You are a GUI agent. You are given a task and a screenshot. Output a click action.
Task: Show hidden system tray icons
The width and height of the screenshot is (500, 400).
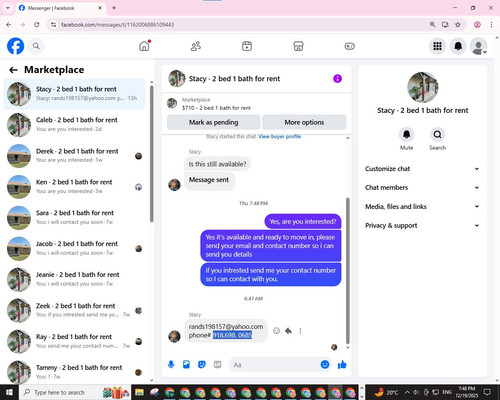click(407, 392)
